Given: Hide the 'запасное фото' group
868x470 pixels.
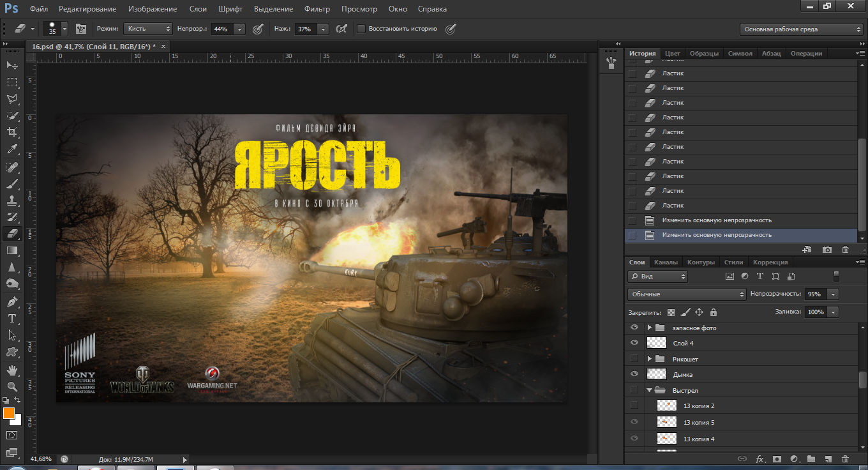Looking at the screenshot, I should coord(634,328).
